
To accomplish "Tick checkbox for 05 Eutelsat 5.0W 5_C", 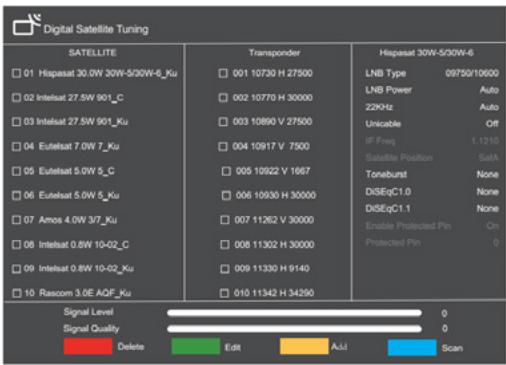I will (16, 171).
